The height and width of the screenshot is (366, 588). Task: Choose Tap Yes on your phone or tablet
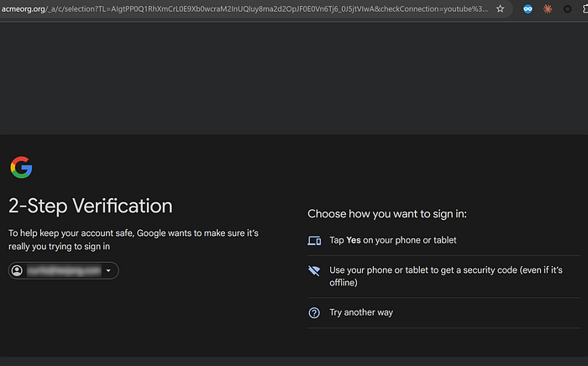(x=444, y=240)
